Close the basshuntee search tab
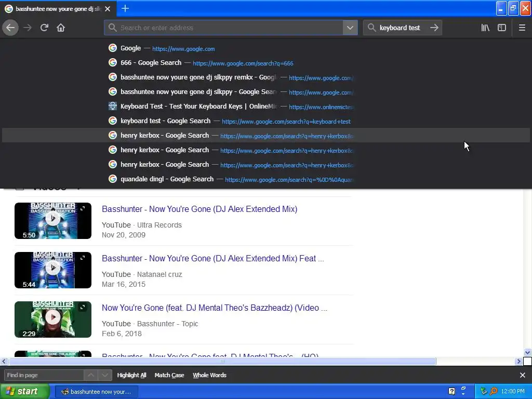The height and width of the screenshot is (399, 532). click(108, 9)
